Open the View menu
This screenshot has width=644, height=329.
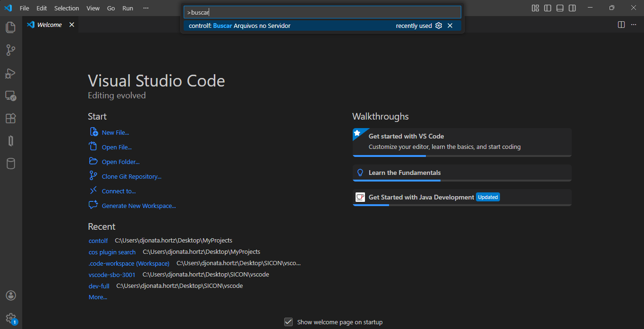(93, 8)
